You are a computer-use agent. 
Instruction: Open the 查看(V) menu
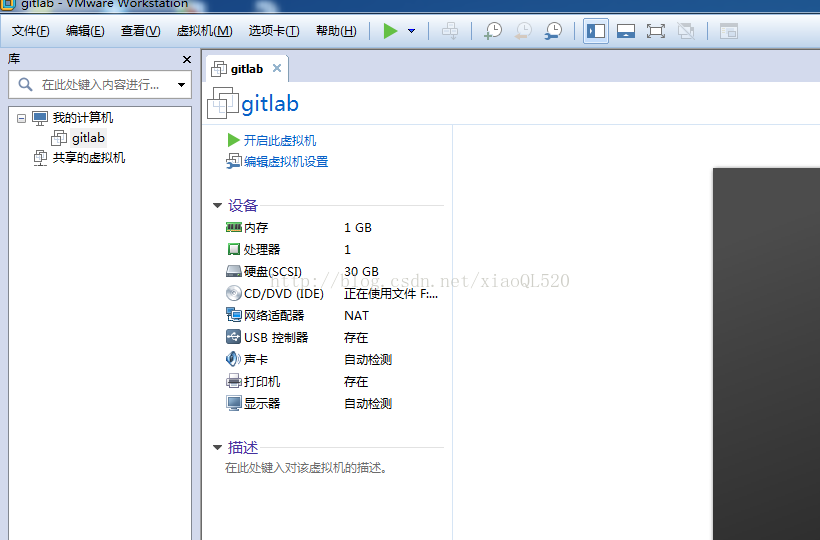[x=140, y=31]
